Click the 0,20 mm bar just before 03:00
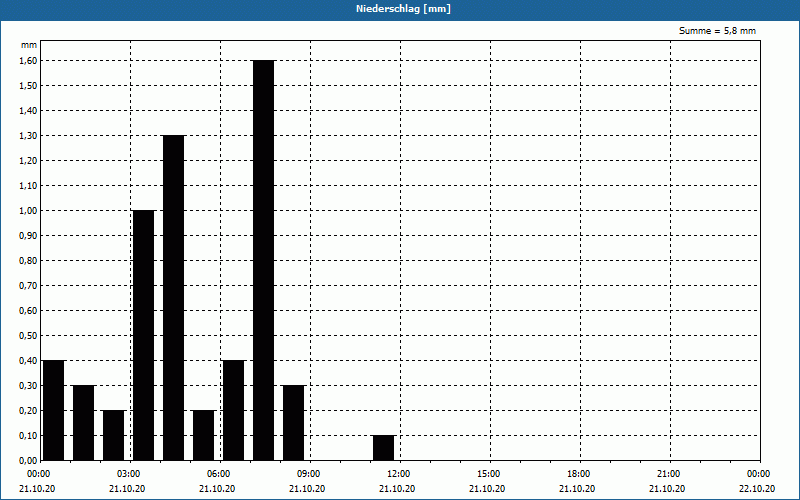Image resolution: width=800 pixels, height=500 pixels. (x=113, y=435)
